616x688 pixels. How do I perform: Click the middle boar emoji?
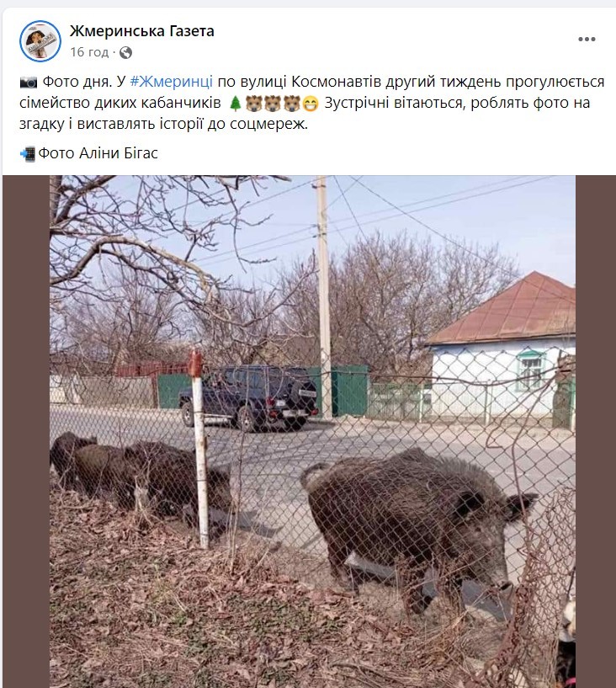tap(273, 104)
